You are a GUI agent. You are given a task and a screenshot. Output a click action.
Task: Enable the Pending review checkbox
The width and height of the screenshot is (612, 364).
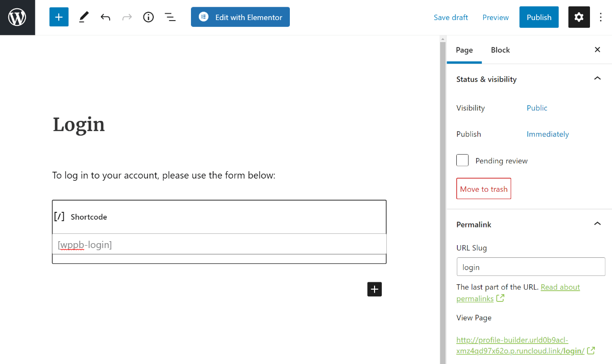(x=463, y=160)
